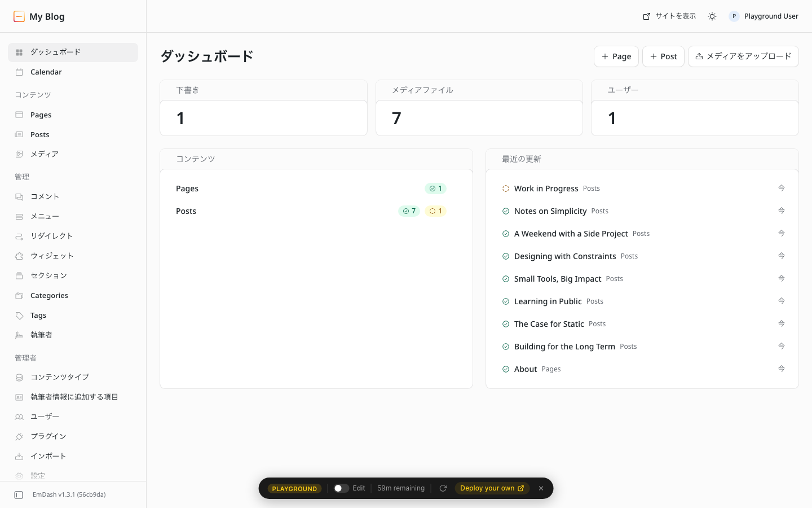Open コンテンツタイプ in the sidebar

click(73, 377)
